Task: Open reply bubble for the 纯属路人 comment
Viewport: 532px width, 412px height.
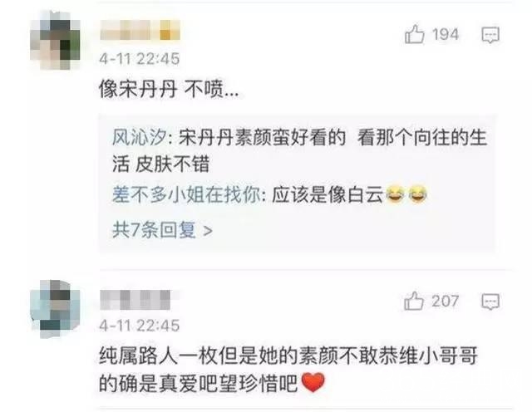Action: point(490,302)
